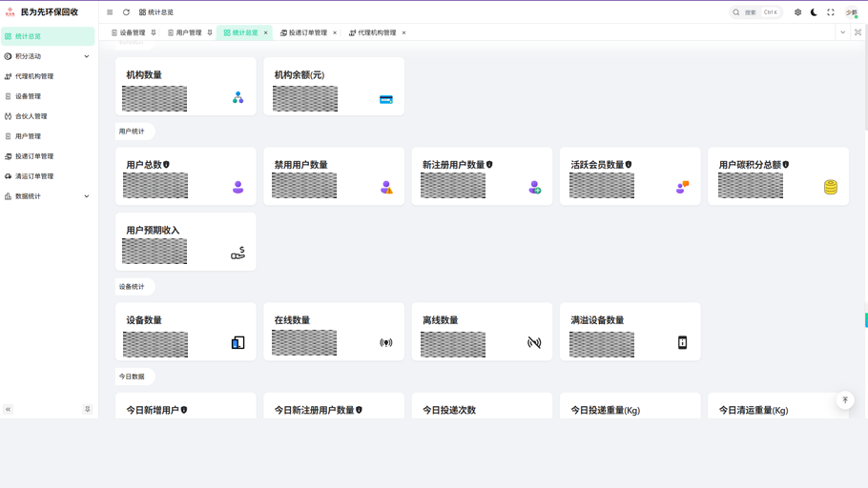Click the 用户碳积分总额 coins icon
Screen dimensions: 868x488
click(831, 188)
